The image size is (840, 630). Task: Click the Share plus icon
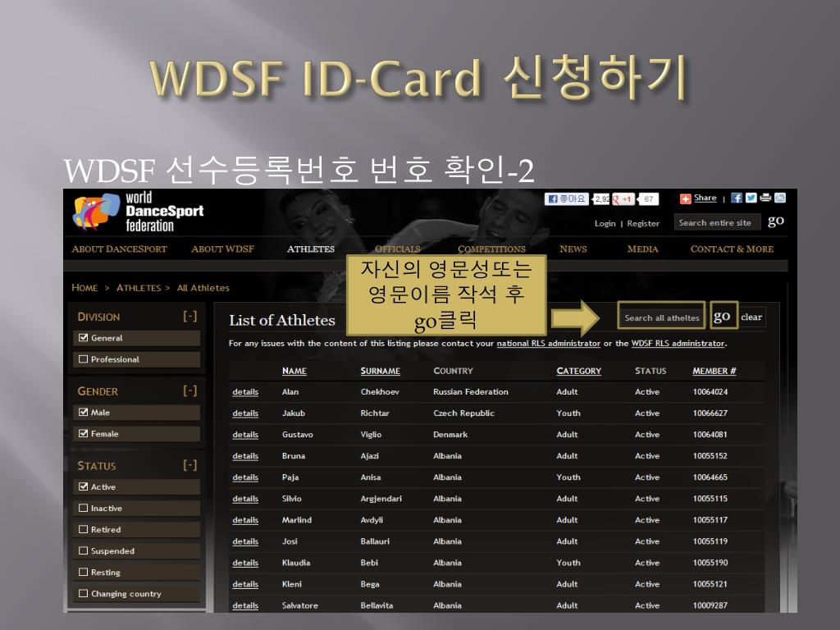click(685, 199)
